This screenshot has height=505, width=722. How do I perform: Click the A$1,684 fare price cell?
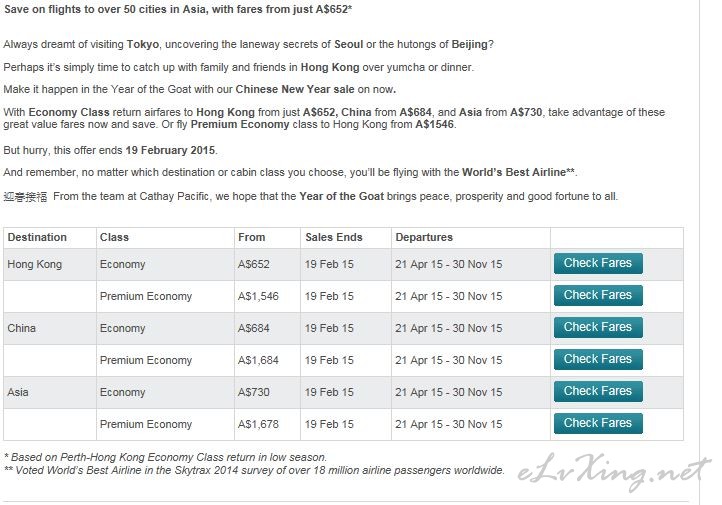pyautogui.click(x=267, y=360)
